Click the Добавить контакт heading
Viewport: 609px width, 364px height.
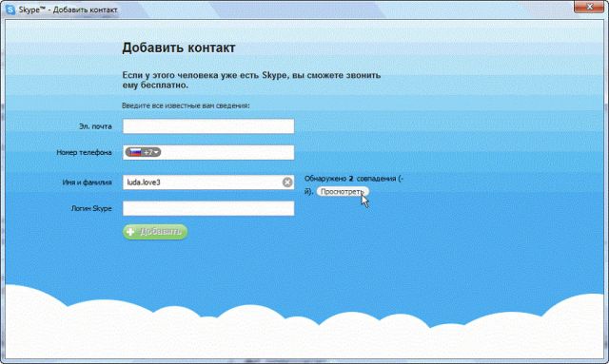point(179,48)
